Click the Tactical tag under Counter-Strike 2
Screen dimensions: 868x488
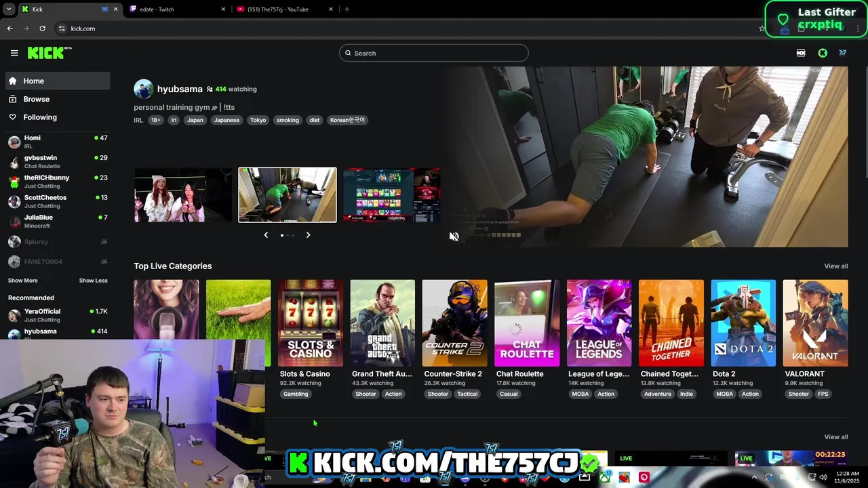click(x=467, y=394)
